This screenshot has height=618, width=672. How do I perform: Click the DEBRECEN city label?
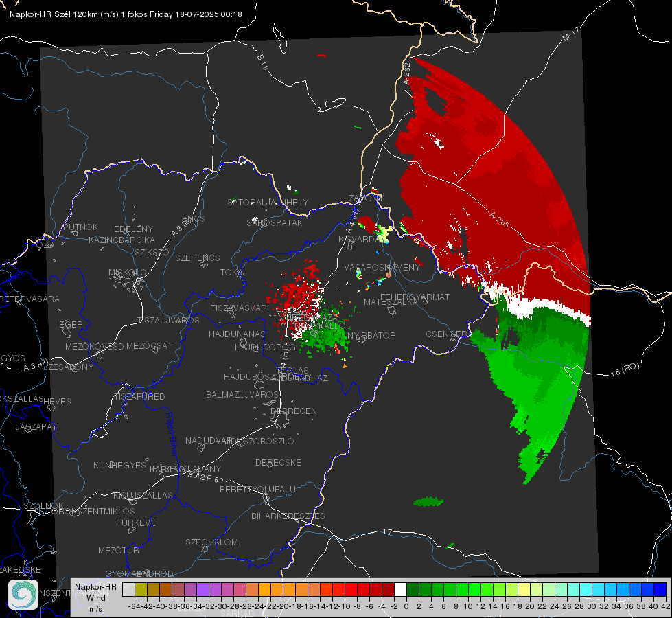[x=294, y=411]
